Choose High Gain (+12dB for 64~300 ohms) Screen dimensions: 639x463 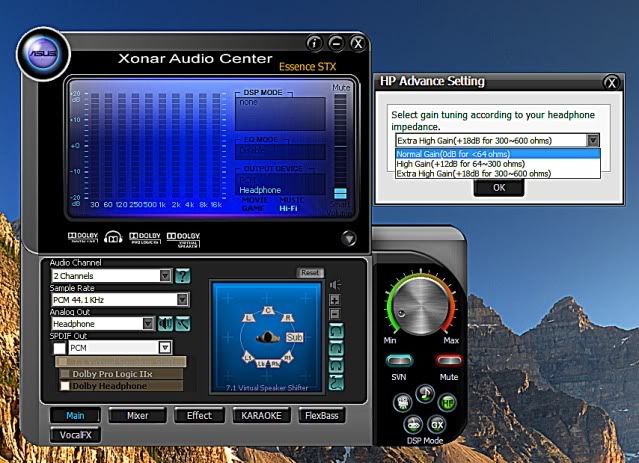coord(498,164)
